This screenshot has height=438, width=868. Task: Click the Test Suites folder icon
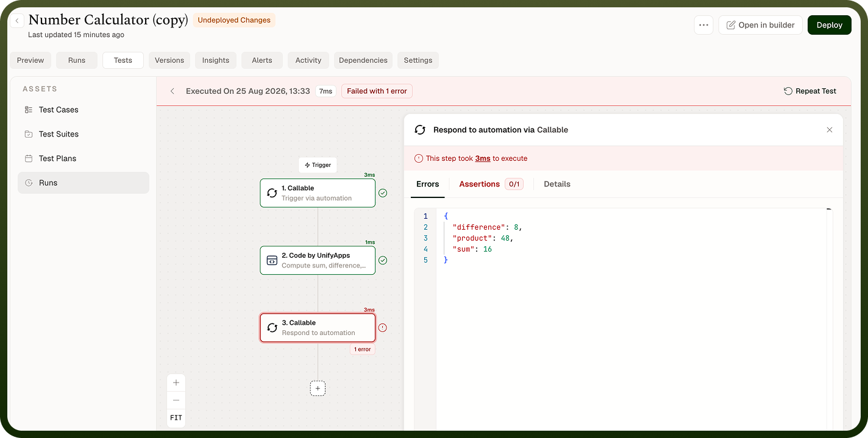(x=29, y=134)
